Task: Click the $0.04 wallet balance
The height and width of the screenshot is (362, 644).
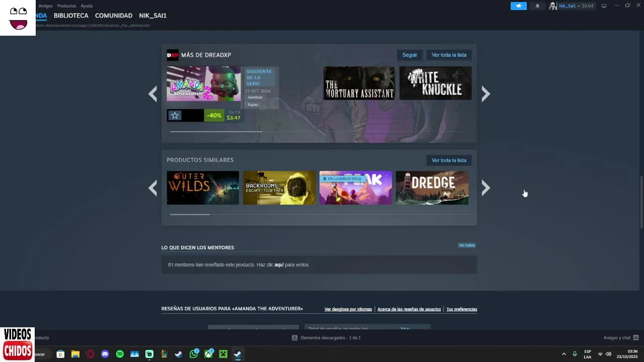Action: click(588, 6)
